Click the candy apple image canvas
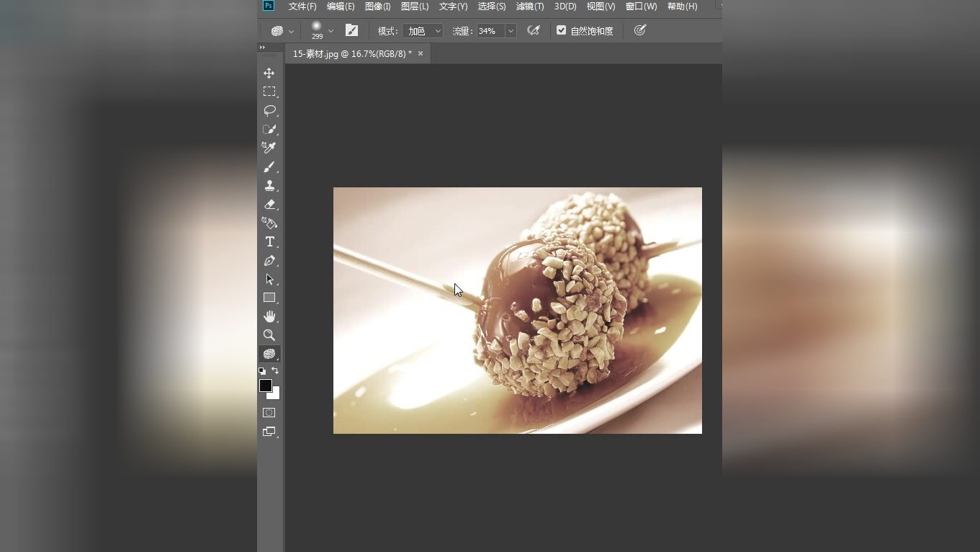 (517, 311)
